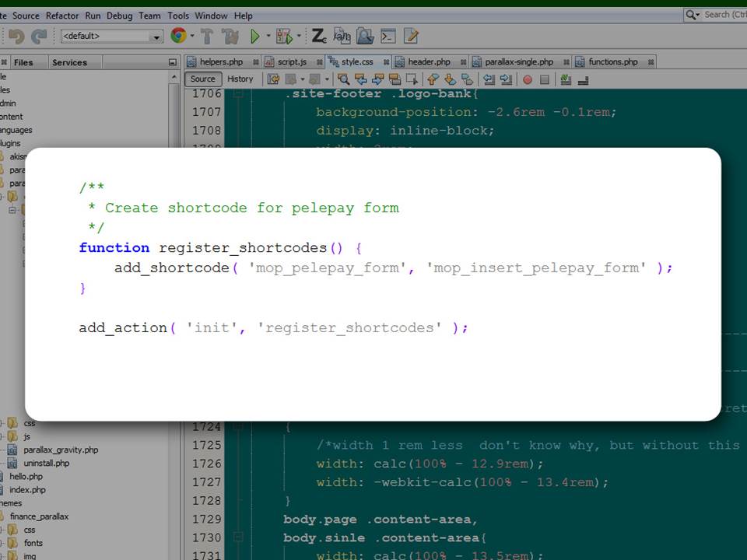Toggle rectangular selection mode
Screen dimensions: 747x560
[412, 79]
